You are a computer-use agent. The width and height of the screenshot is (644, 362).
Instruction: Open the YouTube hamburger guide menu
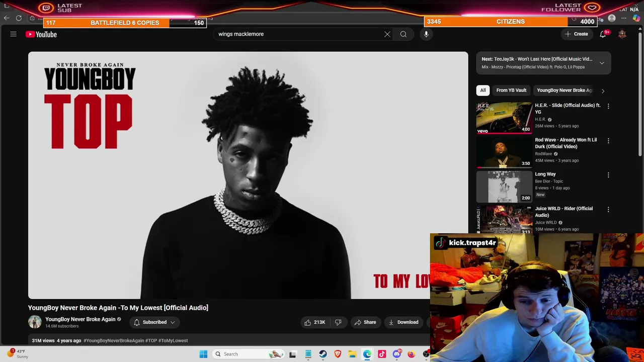pyautogui.click(x=14, y=34)
